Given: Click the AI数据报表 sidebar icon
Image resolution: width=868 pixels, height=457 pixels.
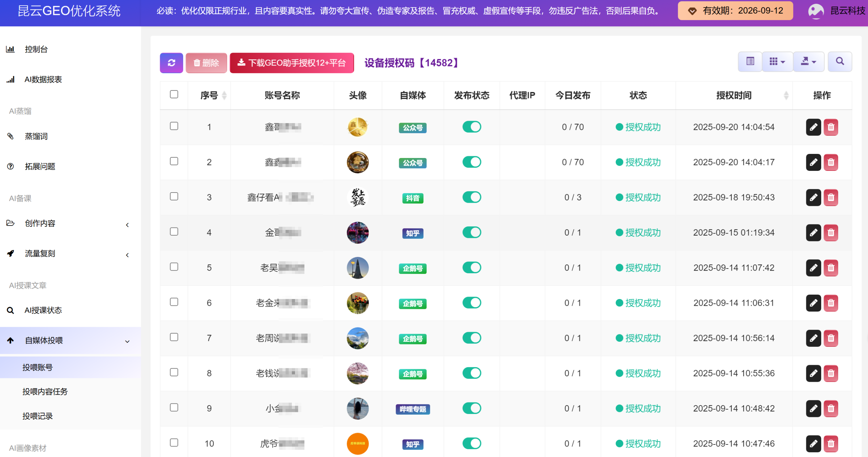Looking at the screenshot, I should (11, 79).
